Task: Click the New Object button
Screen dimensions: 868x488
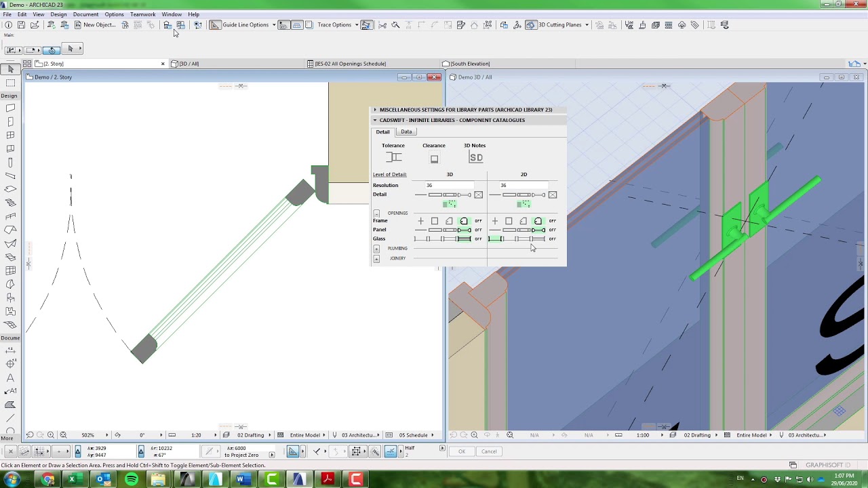Action: 95,25
